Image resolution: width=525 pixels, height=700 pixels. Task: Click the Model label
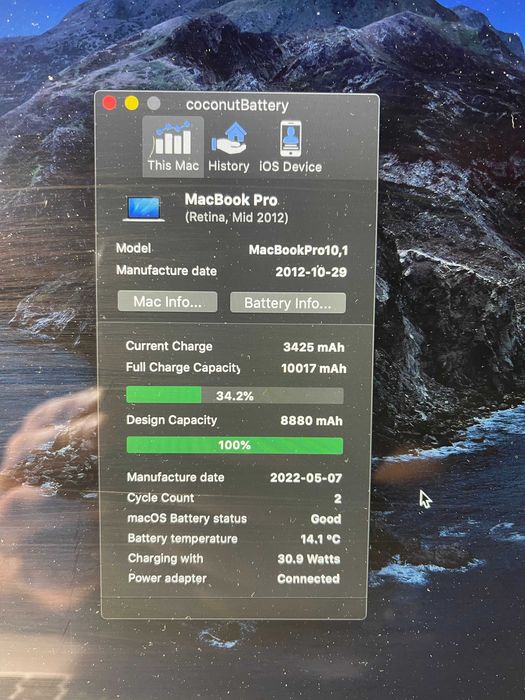click(x=133, y=248)
